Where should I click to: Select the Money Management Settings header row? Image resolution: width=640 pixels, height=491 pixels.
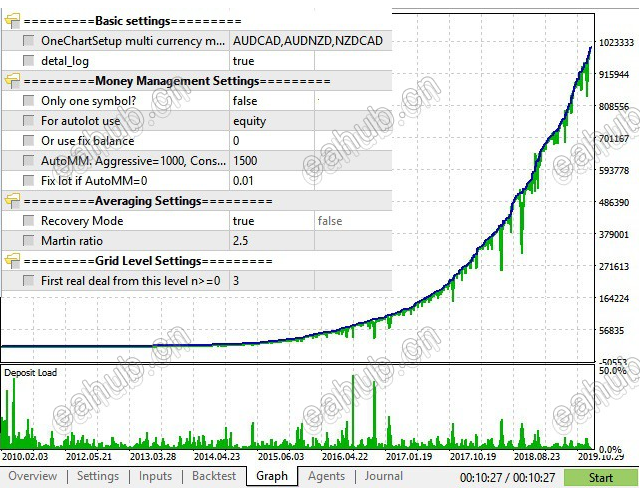197,80
